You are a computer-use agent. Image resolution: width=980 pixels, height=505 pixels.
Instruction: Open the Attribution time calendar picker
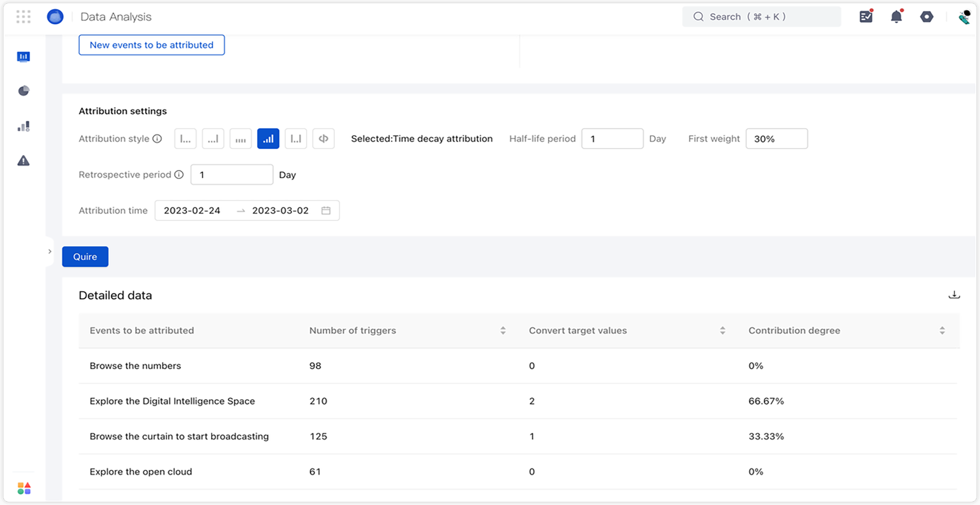[x=326, y=210]
